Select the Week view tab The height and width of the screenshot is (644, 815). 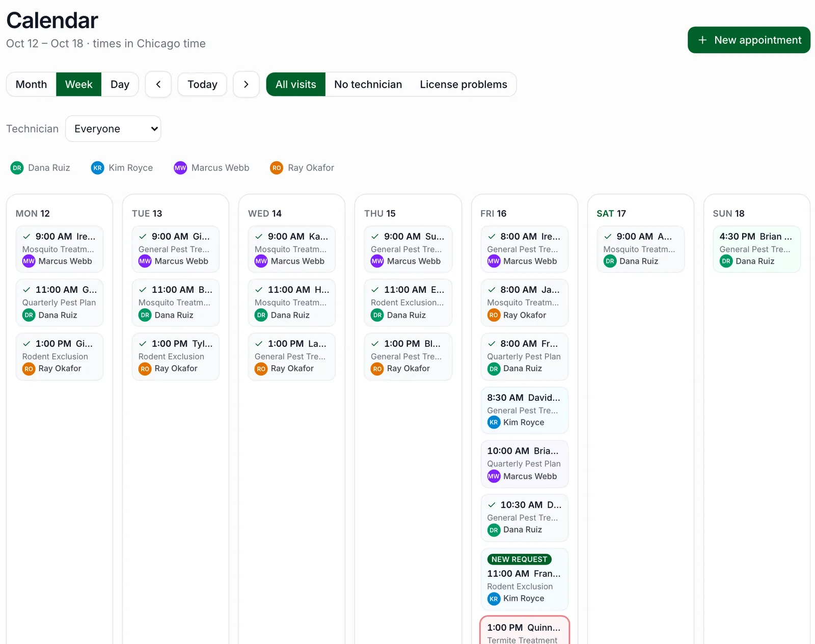click(x=78, y=85)
